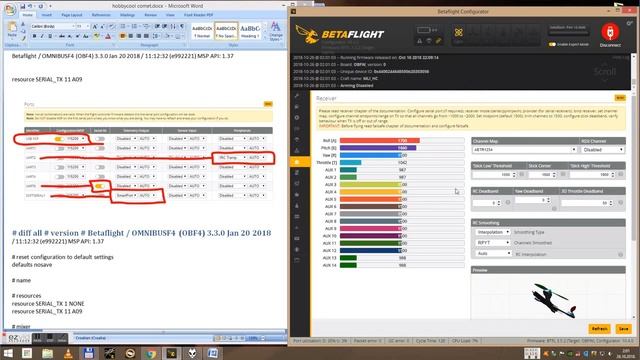Click the Align Text Left icon in Word
640x360 pixels.
[x=122, y=36]
